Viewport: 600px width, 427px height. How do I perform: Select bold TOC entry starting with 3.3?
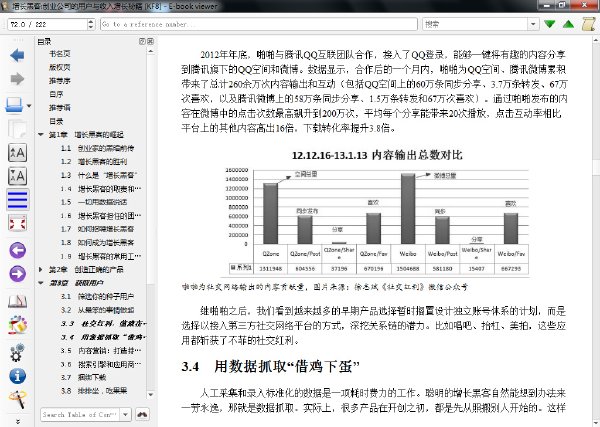103,324
